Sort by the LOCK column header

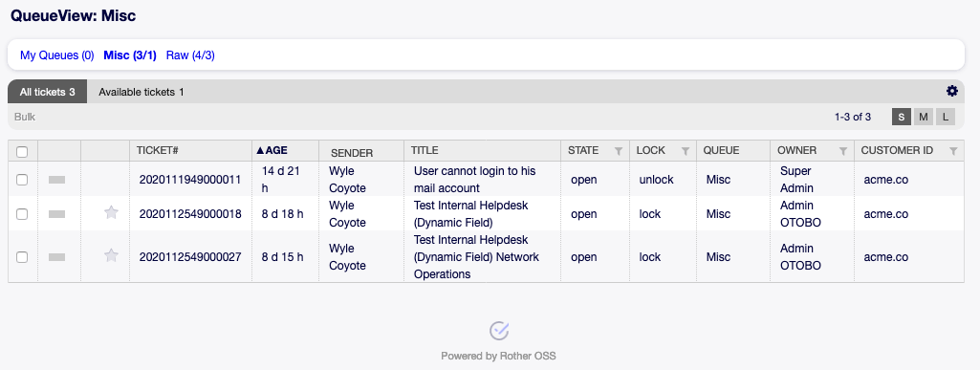(x=651, y=151)
